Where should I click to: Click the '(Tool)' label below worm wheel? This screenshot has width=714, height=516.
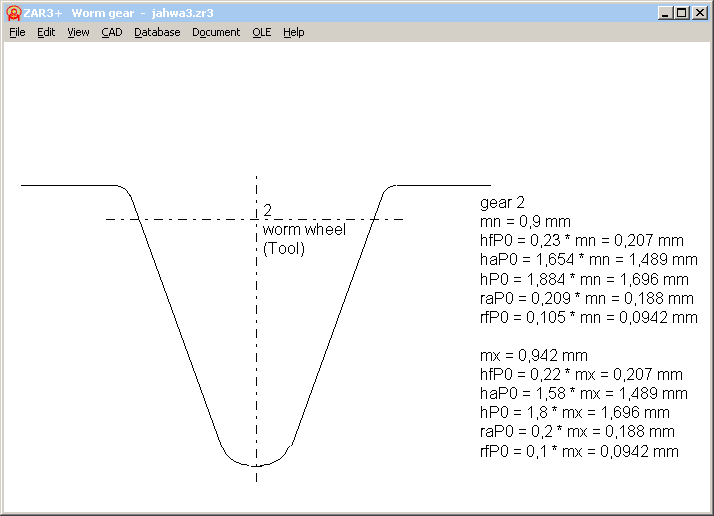pyautogui.click(x=283, y=248)
